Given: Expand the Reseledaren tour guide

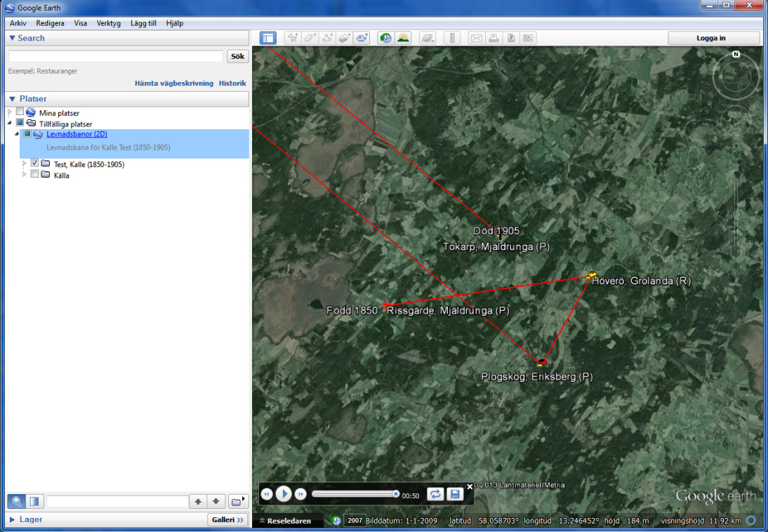Looking at the screenshot, I should point(286,521).
